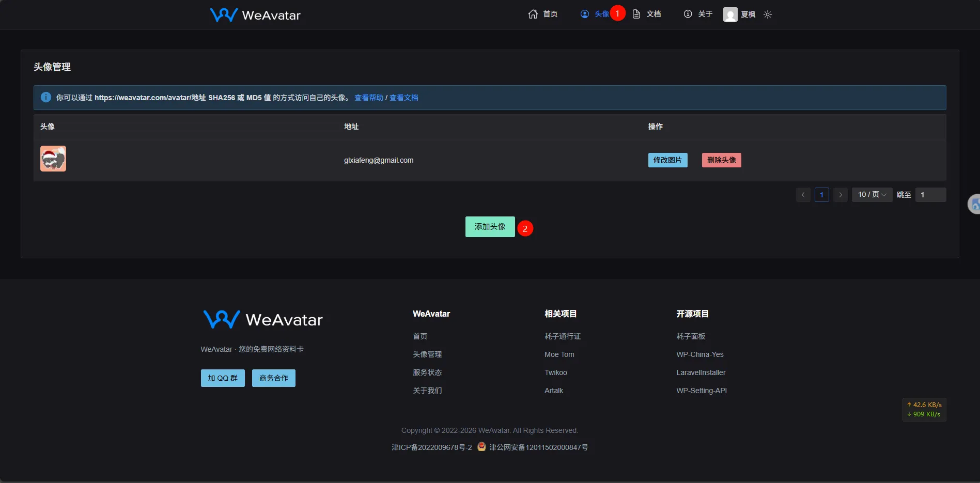
Task: Open the 查看帮助 link
Action: tap(368, 98)
